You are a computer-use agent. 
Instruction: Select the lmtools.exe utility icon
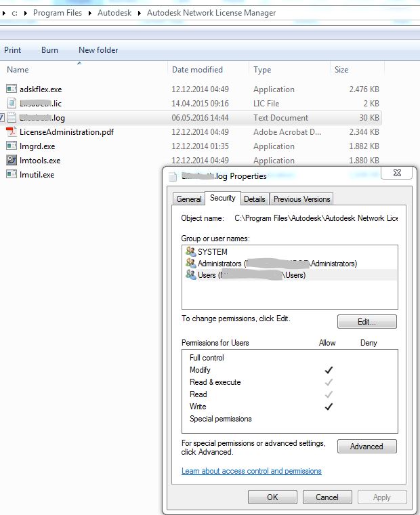point(12,161)
